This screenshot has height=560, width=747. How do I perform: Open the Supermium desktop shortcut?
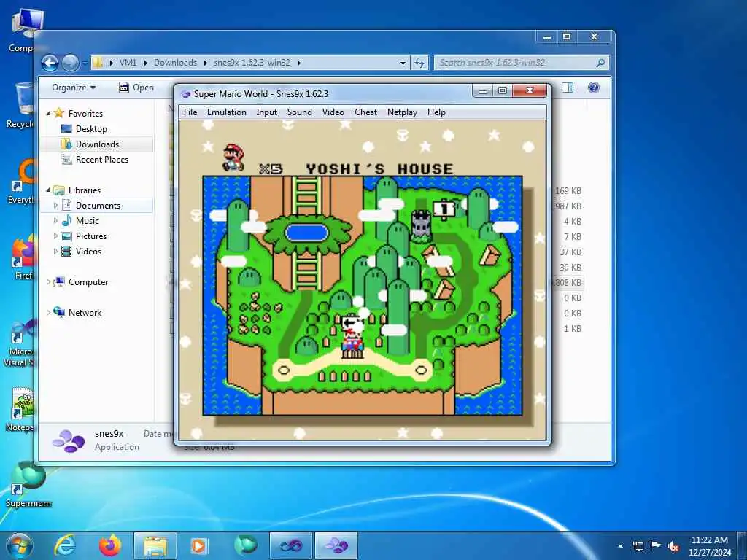tap(28, 485)
